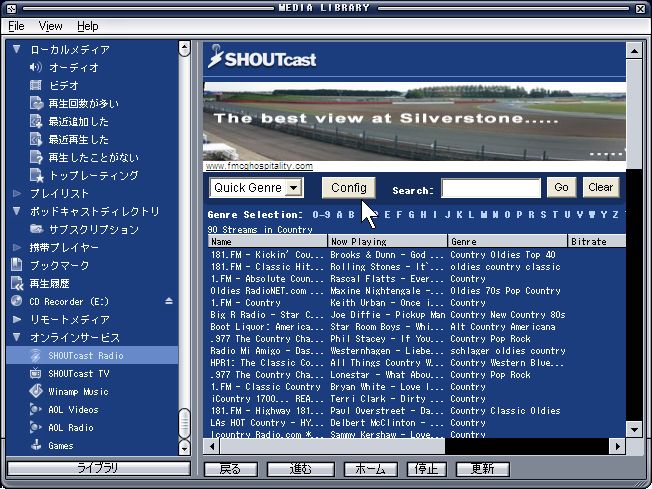
Task: Expand the プレイリスト tree node
Action: [17, 193]
